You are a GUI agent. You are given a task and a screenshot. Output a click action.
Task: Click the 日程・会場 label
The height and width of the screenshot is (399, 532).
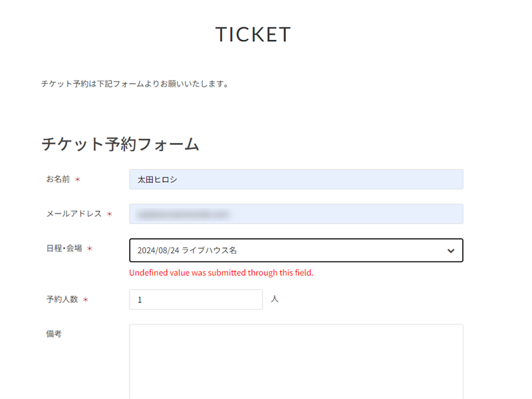[64, 249]
